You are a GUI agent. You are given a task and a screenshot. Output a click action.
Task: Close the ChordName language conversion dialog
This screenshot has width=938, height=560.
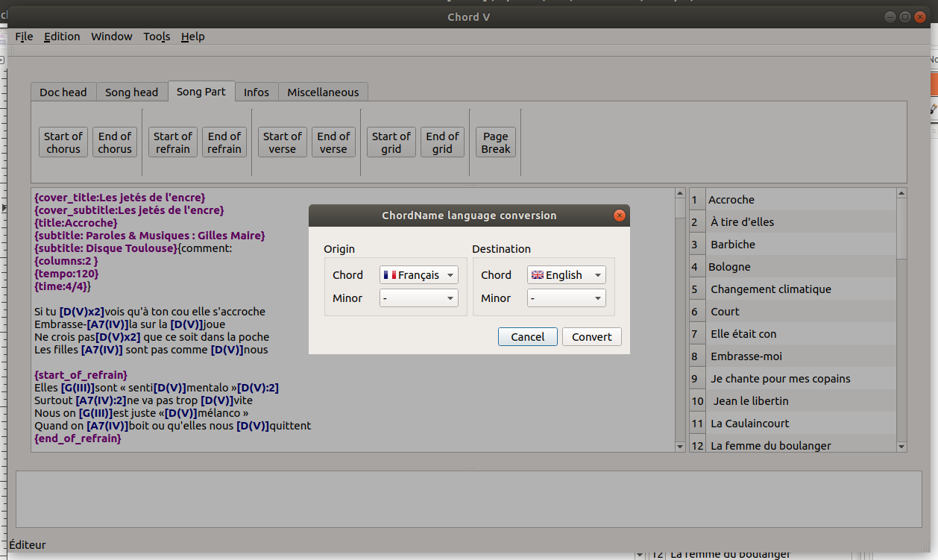tap(618, 215)
